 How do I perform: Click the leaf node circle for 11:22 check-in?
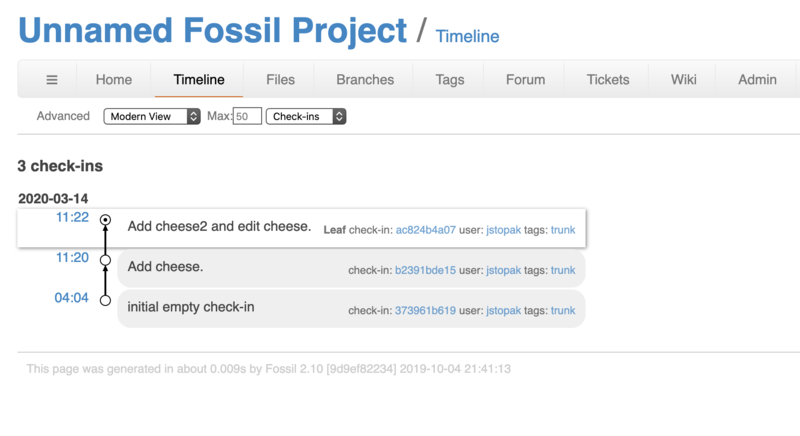(105, 219)
